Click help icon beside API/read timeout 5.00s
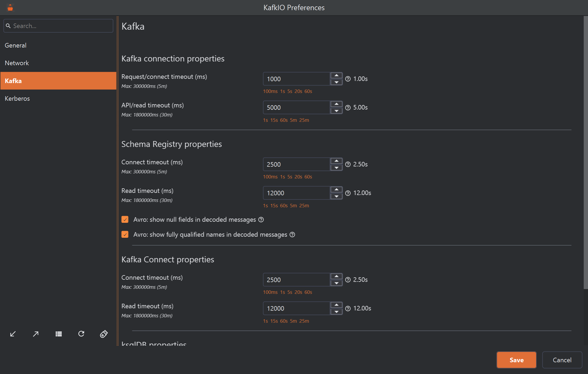The width and height of the screenshot is (588, 374). coord(348,108)
